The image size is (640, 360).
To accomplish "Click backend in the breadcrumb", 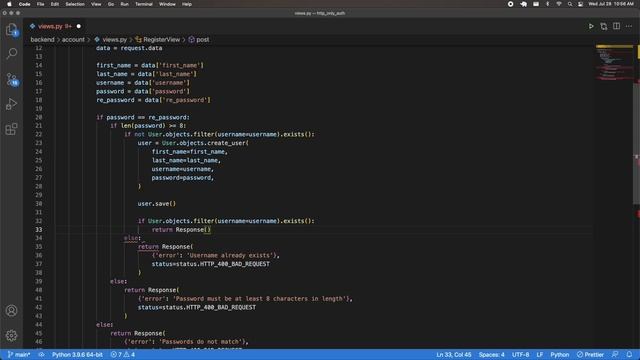I will (x=42, y=40).
